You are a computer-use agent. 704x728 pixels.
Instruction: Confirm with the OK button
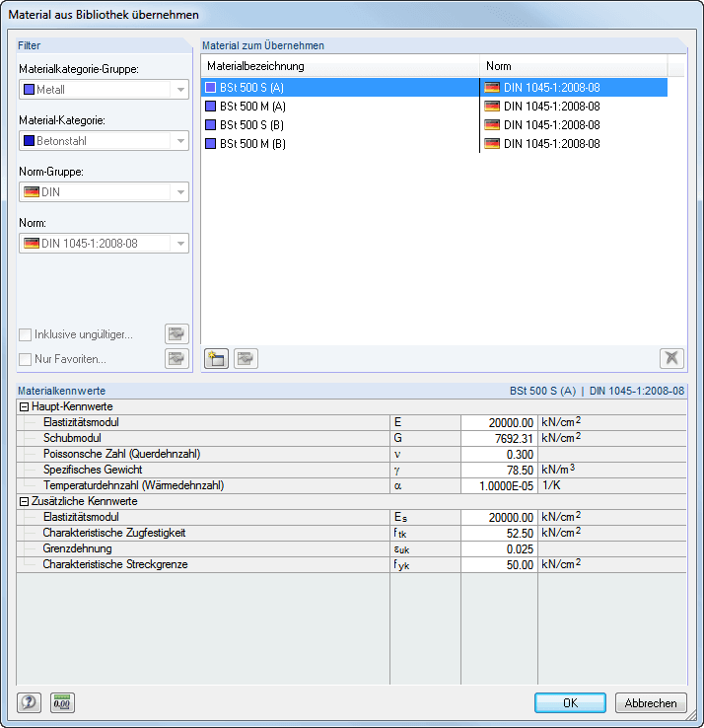point(570,703)
